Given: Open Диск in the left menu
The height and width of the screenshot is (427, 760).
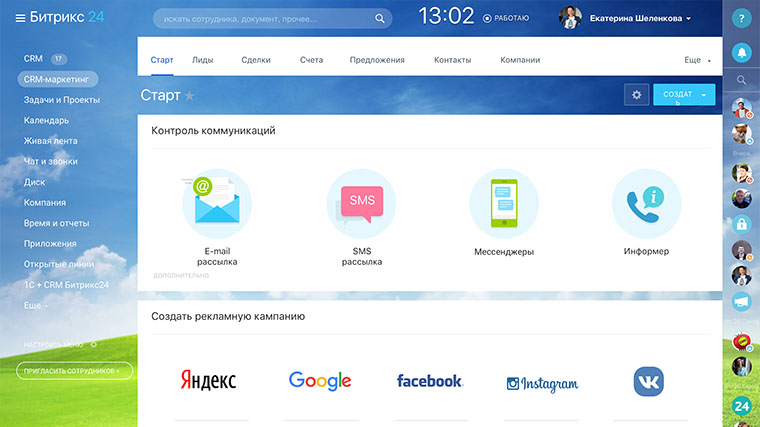Looking at the screenshot, I should point(34,182).
